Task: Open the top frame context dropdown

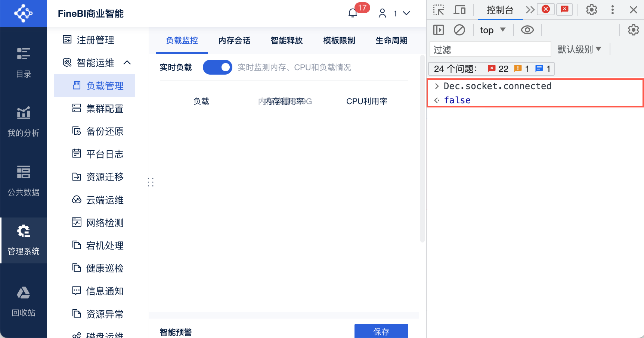Action: coord(492,29)
